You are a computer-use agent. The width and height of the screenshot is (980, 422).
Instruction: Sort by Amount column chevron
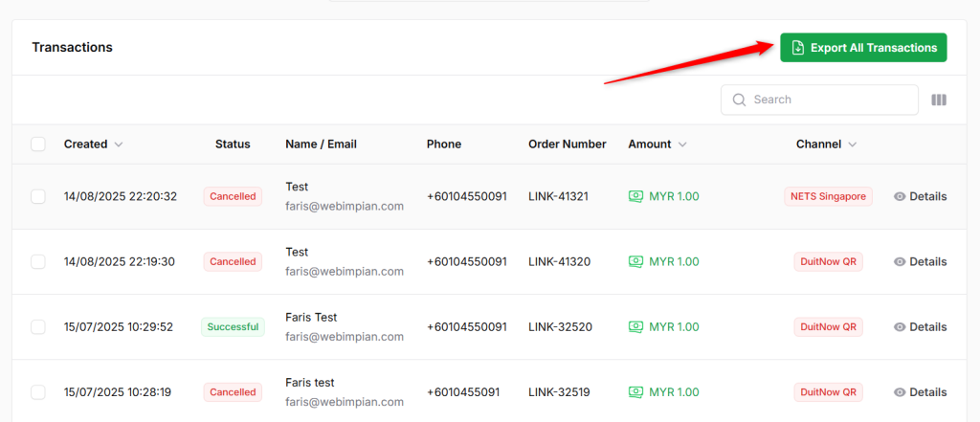[x=682, y=144]
